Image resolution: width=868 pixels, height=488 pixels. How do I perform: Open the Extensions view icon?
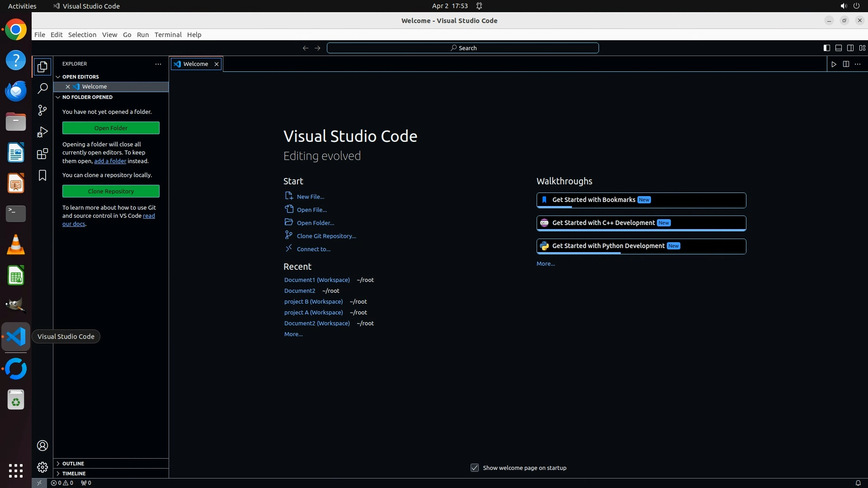click(x=42, y=154)
